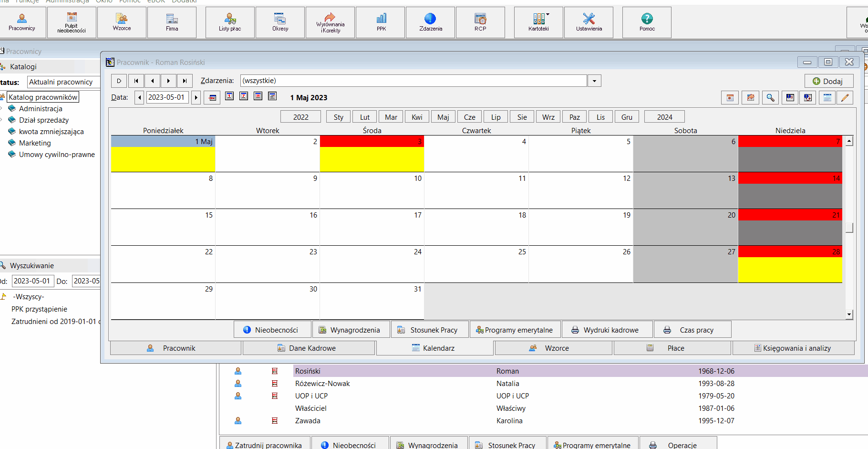Switch calendar to day view icon

[x=229, y=96]
